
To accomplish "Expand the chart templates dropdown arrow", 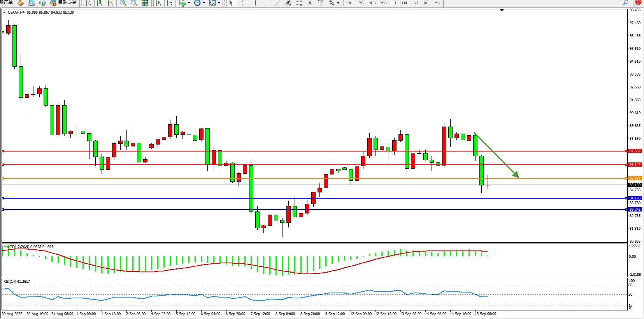I will (219, 3).
